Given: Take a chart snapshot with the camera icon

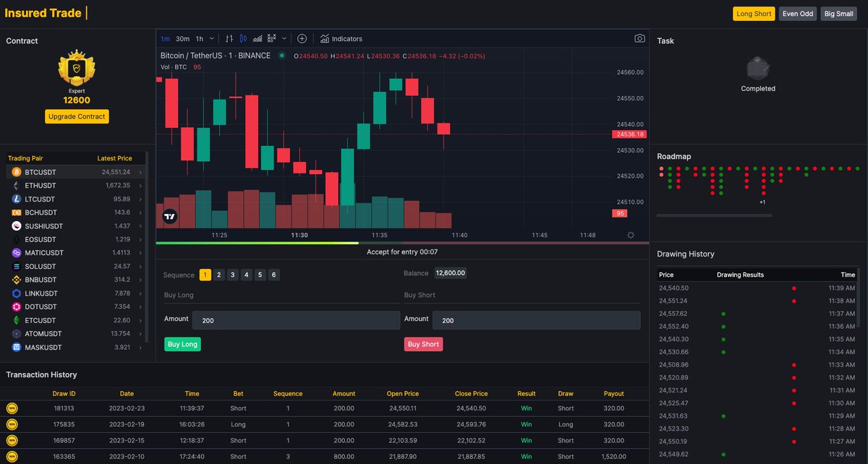Looking at the screenshot, I should coord(639,38).
